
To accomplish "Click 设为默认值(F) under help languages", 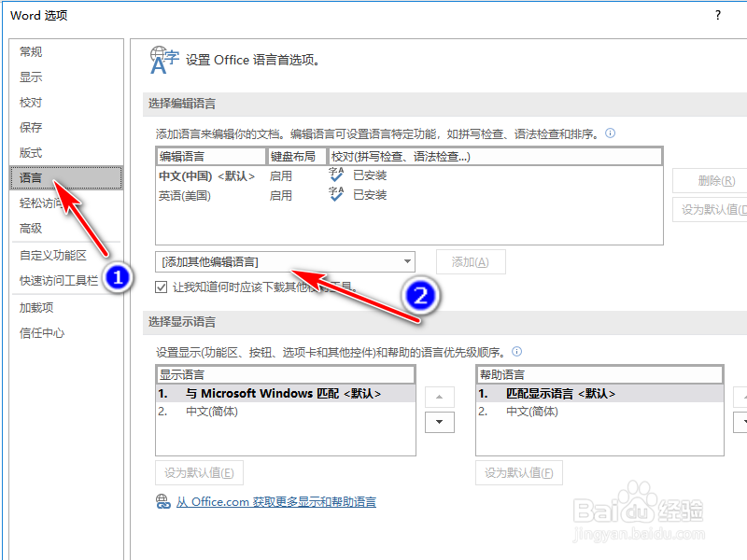I will pos(519,472).
